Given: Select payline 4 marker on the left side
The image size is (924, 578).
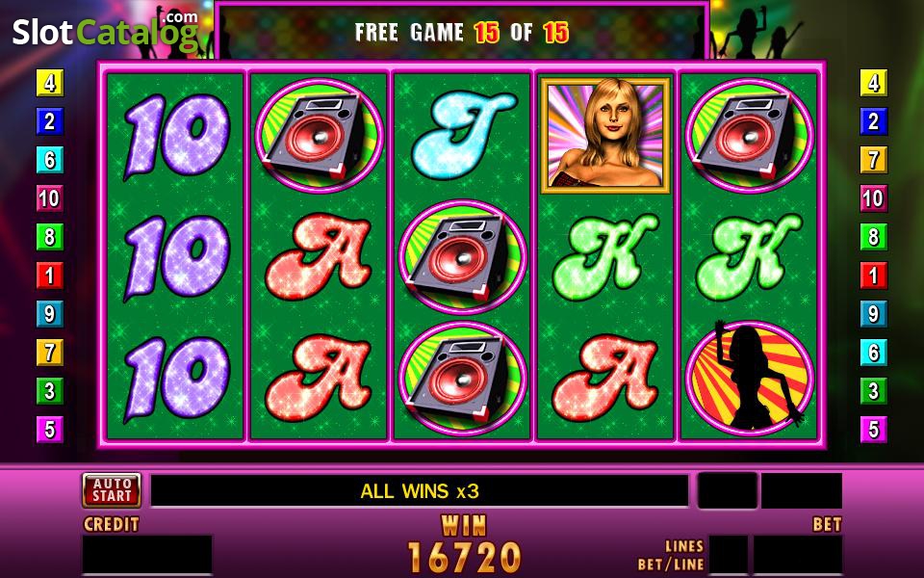Looking at the screenshot, I should tap(50, 83).
